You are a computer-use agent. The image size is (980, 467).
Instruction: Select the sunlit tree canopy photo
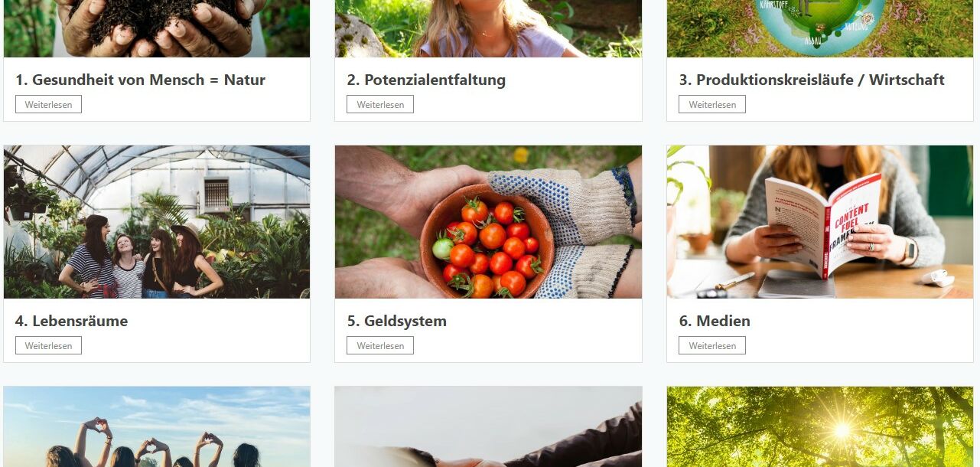tap(820, 426)
